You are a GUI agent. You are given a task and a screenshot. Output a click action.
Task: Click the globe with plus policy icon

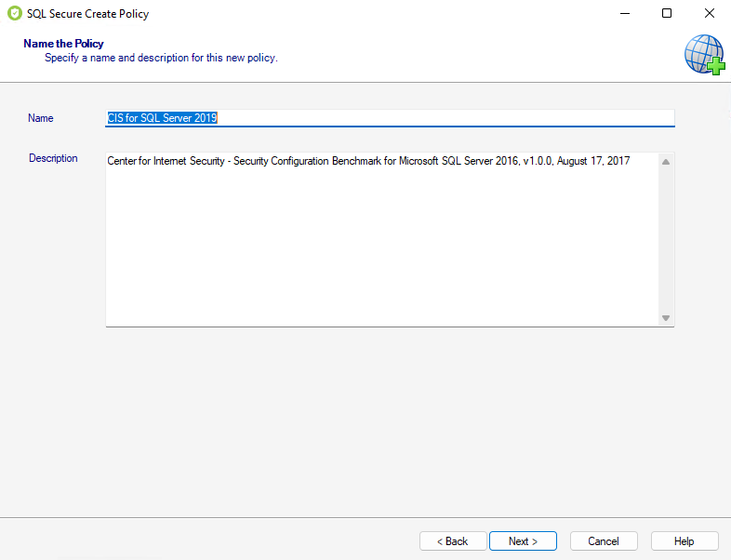pyautogui.click(x=704, y=55)
